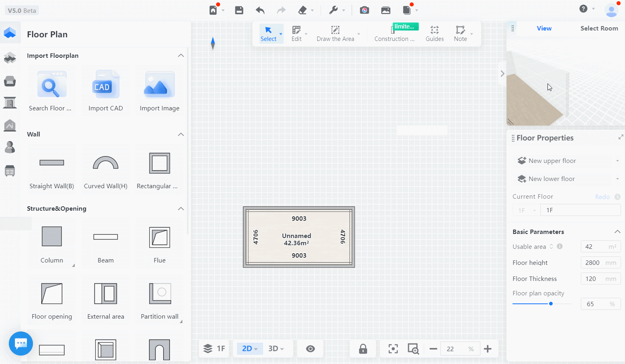This screenshot has height=364, width=625.
Task: Click the Draw the Area button
Action: coord(335,33)
